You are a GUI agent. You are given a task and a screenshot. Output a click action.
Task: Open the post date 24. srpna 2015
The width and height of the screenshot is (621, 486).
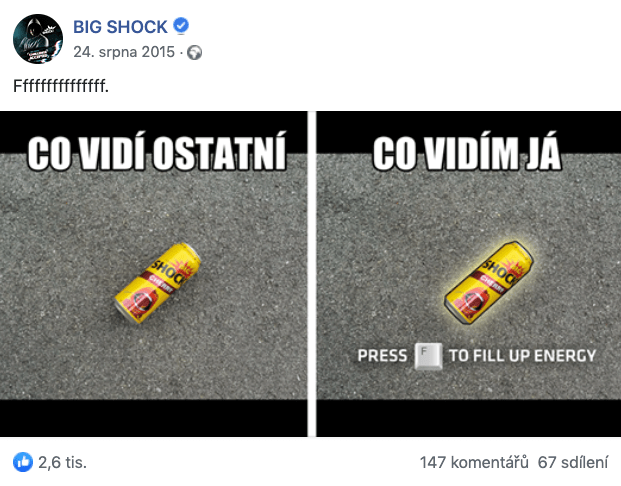coord(122,52)
